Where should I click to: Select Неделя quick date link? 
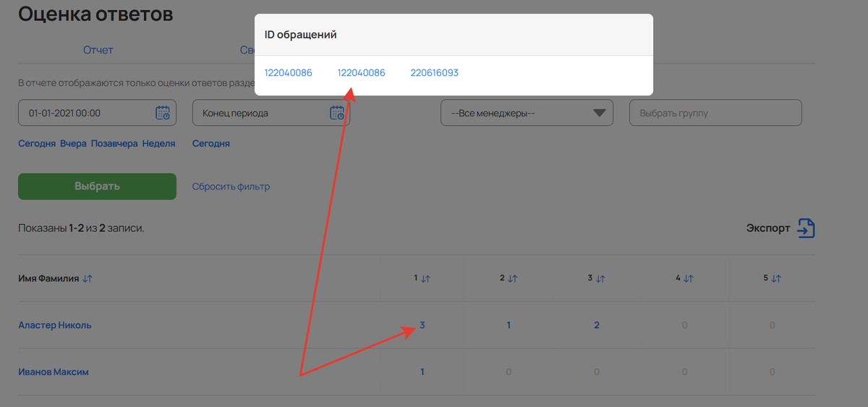[x=158, y=143]
